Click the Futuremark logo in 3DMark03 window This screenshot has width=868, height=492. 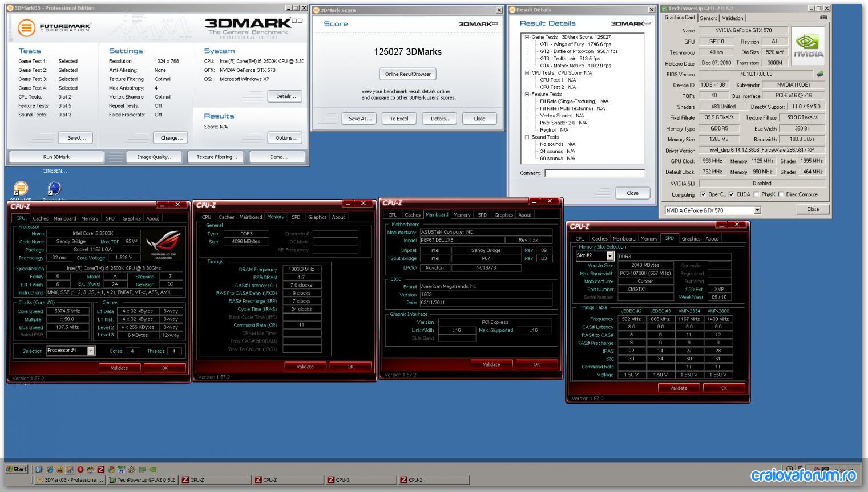coord(54,27)
